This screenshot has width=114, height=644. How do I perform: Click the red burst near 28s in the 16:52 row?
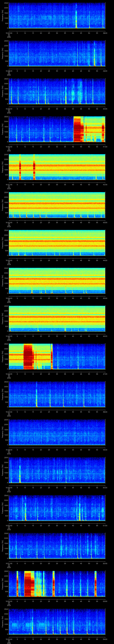pos(54,584)
